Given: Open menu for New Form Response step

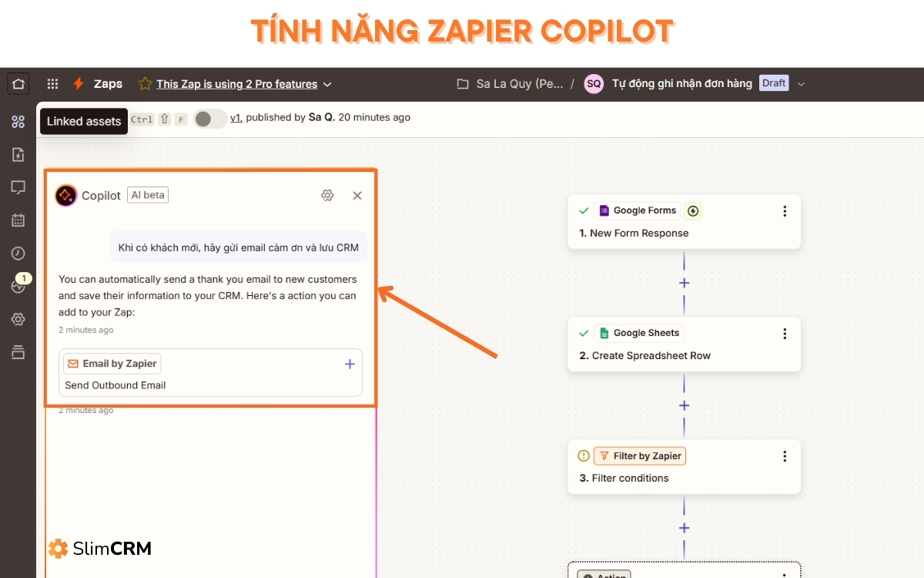Looking at the screenshot, I should (x=785, y=211).
